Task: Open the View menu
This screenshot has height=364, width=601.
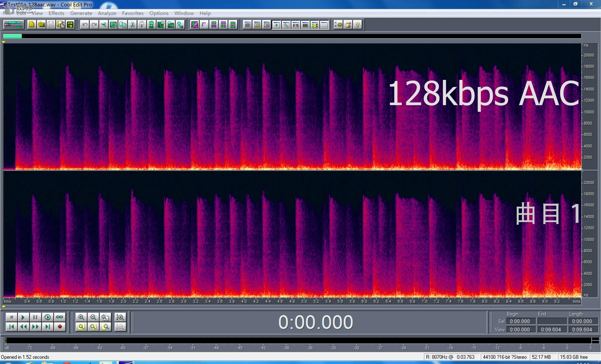Action: tap(37, 13)
